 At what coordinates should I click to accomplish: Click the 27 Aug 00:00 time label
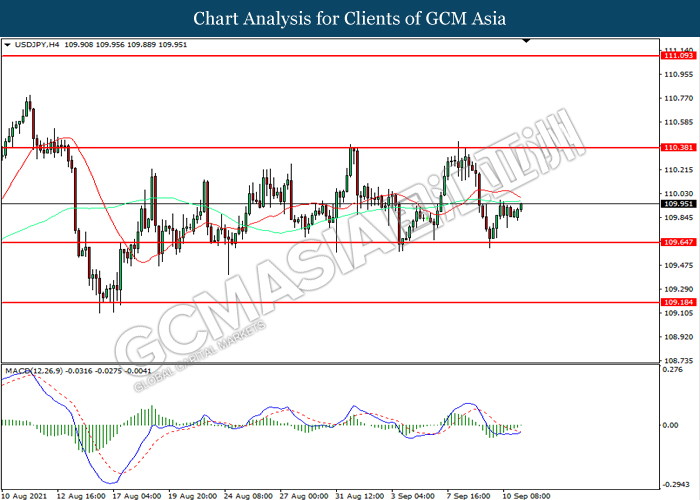pos(304,496)
